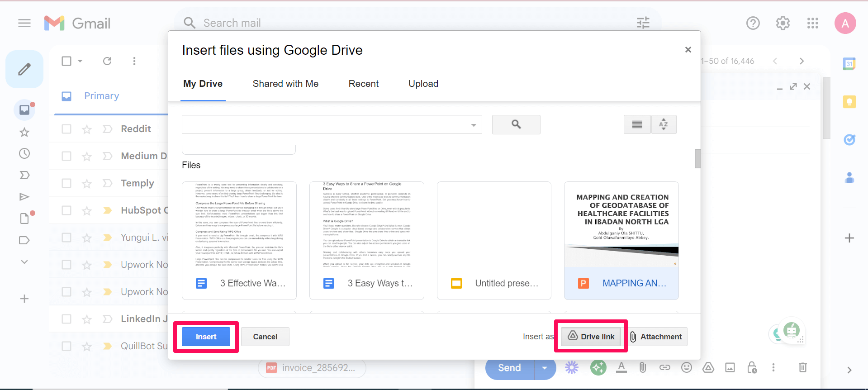
Task: Switch to Shared with Me tab
Action: coord(285,84)
